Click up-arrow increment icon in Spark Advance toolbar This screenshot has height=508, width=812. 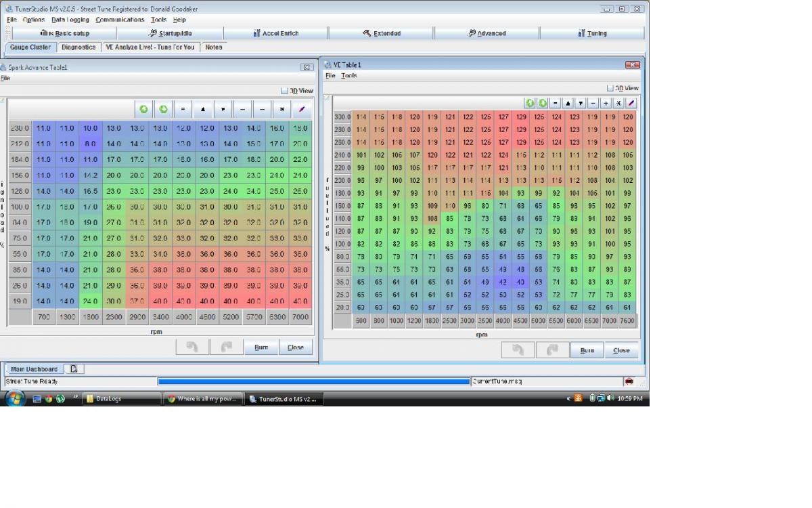pos(203,109)
